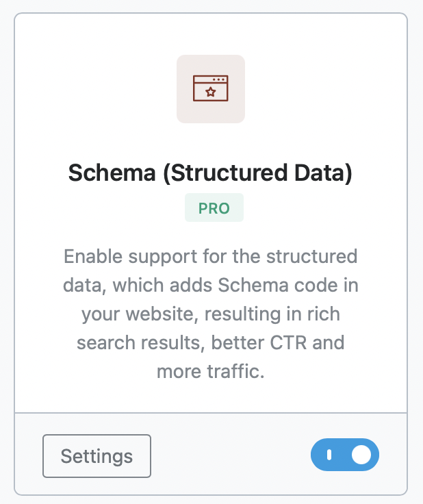Click the Schema (Structured Data) title

[210, 174]
